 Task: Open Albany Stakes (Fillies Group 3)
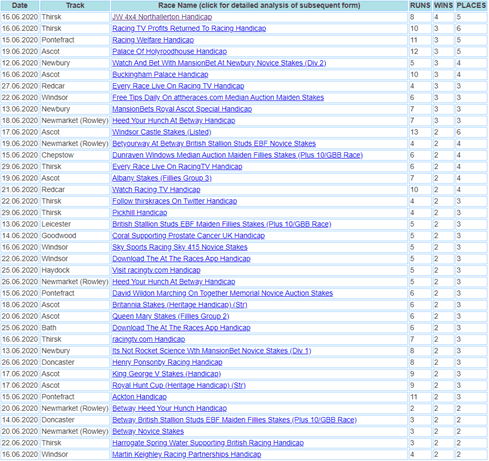pos(162,178)
